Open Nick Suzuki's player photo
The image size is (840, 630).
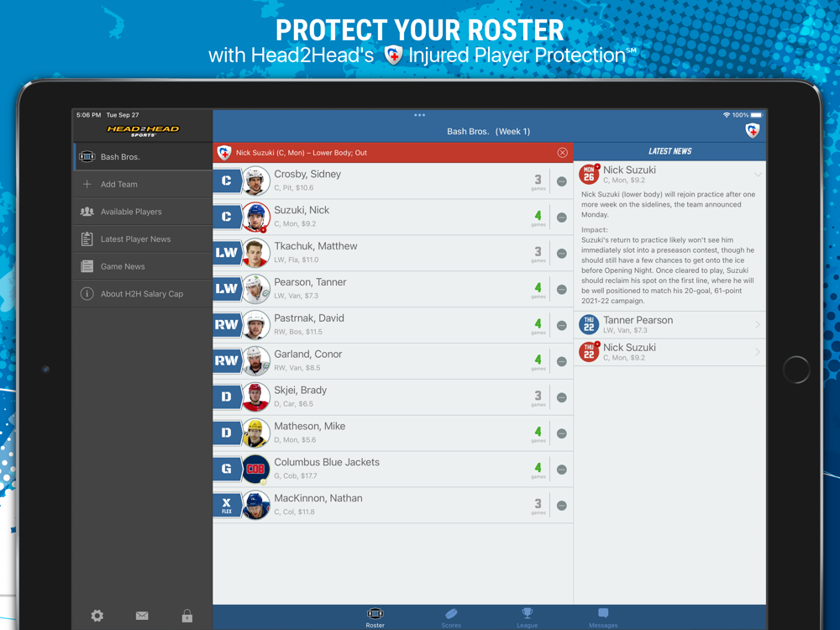coord(256,217)
